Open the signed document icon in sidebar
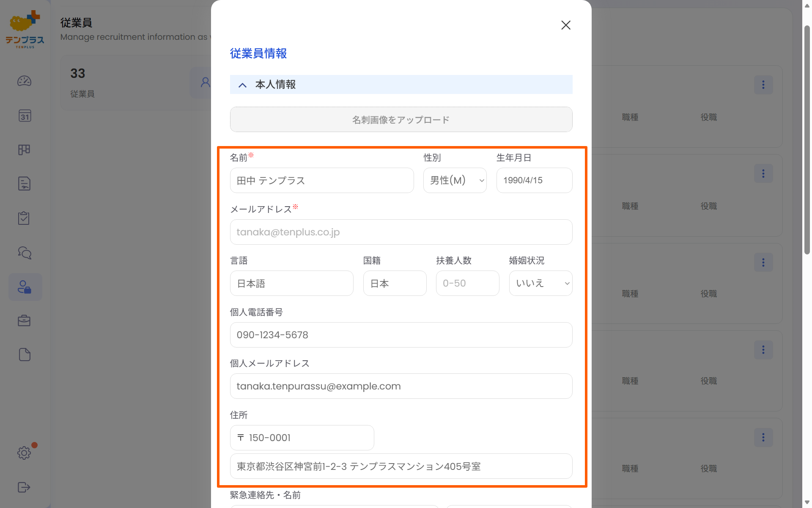Viewport: 812px width, 508px height. pos(25,184)
